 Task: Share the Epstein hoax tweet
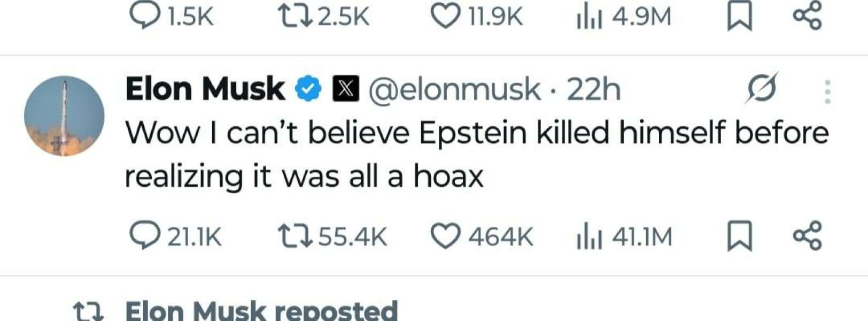coord(807,236)
